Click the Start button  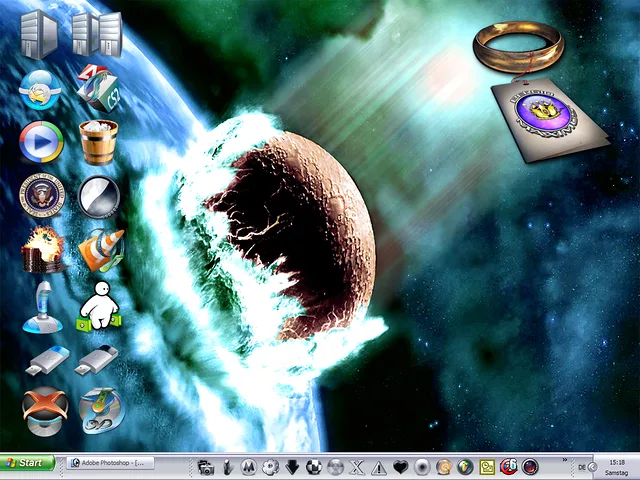pos(27,463)
